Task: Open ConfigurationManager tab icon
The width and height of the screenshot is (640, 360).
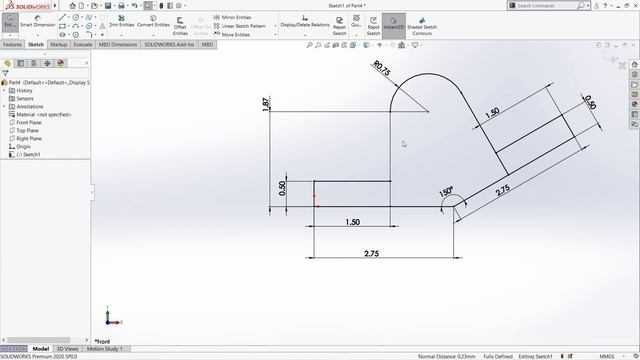Action: coord(34,63)
